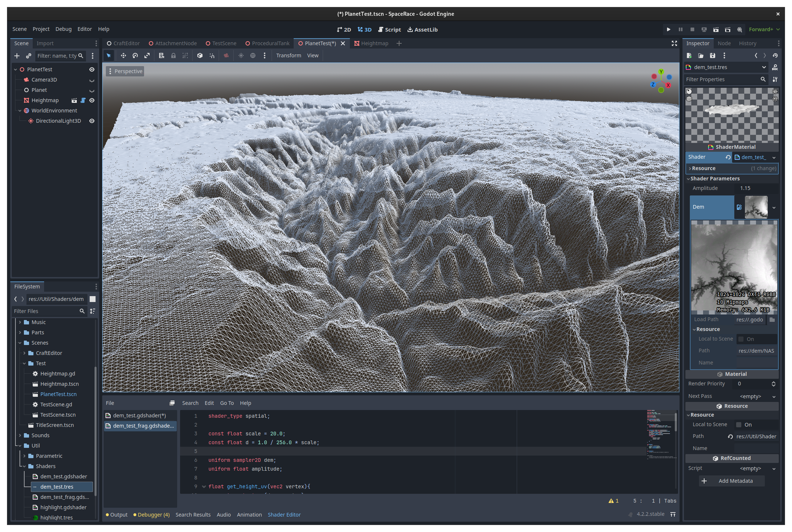Click the Instance Child Scene link icon
This screenshot has width=792, height=532.
pyautogui.click(x=29, y=56)
